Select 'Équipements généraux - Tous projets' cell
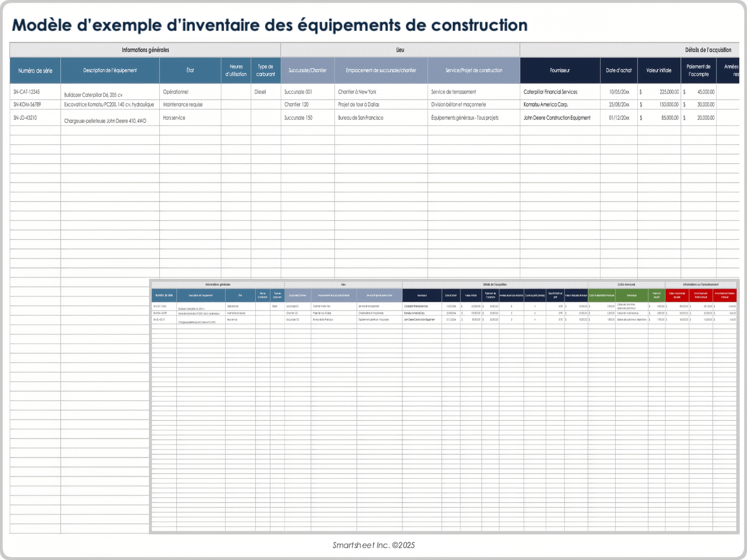 474,118
